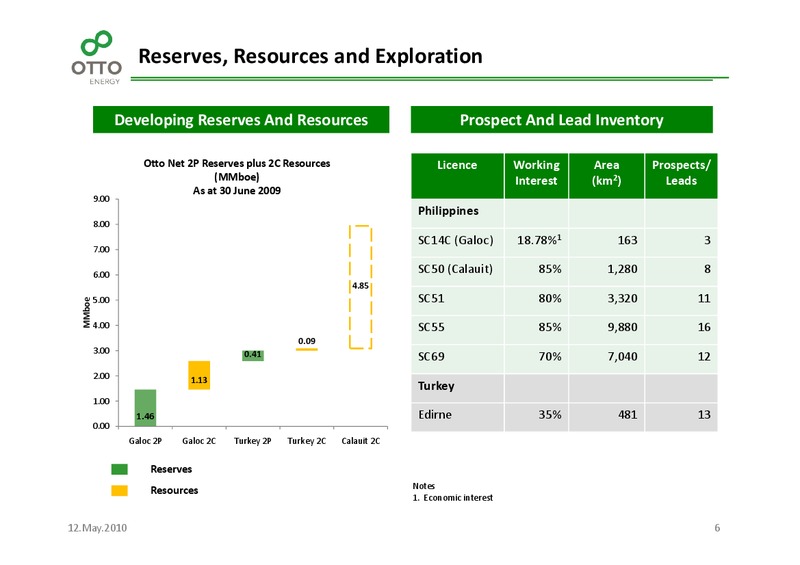Click the 0.09 Turkey 2C data label
Viewport: 800px width, 565px height.
click(x=307, y=341)
